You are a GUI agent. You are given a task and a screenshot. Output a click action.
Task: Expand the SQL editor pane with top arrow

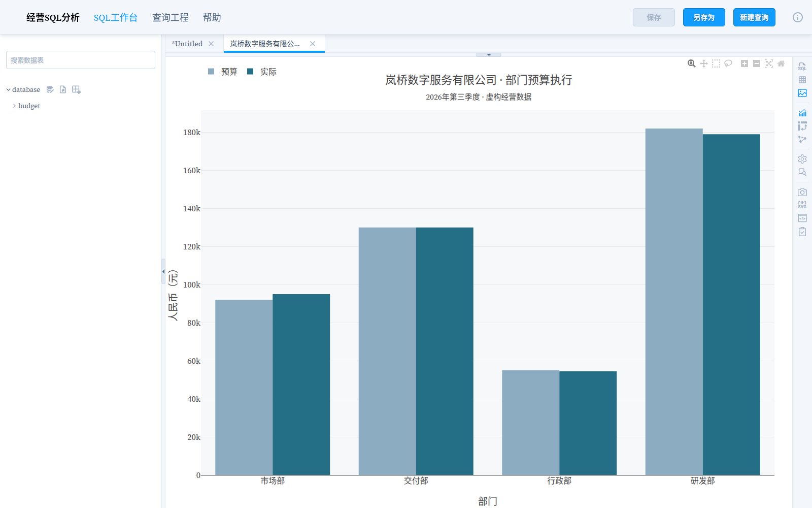click(x=489, y=54)
